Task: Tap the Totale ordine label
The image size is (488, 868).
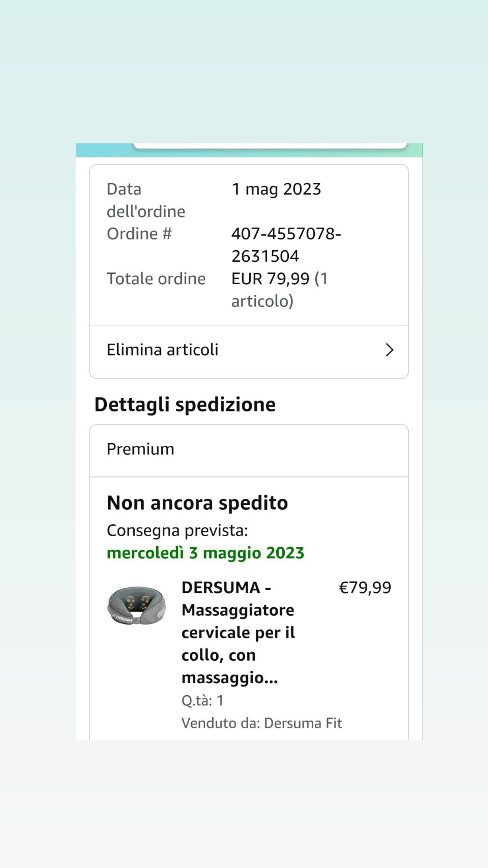Action: pos(156,279)
